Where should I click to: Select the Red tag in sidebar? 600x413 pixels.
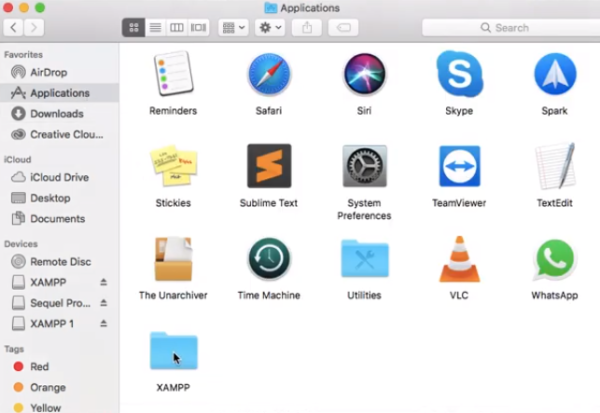(x=39, y=367)
